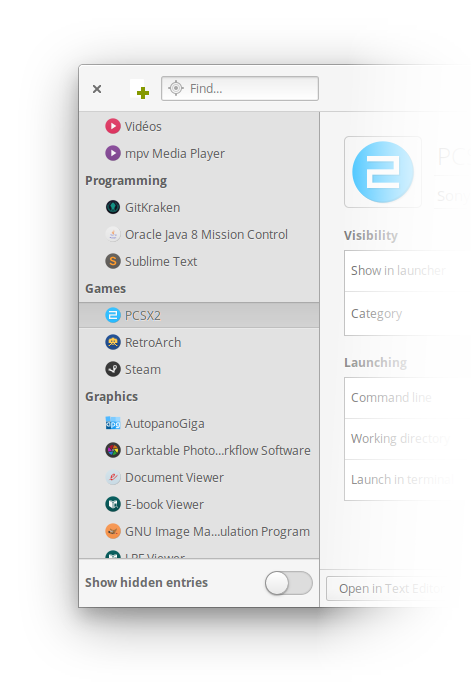
Task: Select the Vidéos app entry
Action: [x=199, y=126]
